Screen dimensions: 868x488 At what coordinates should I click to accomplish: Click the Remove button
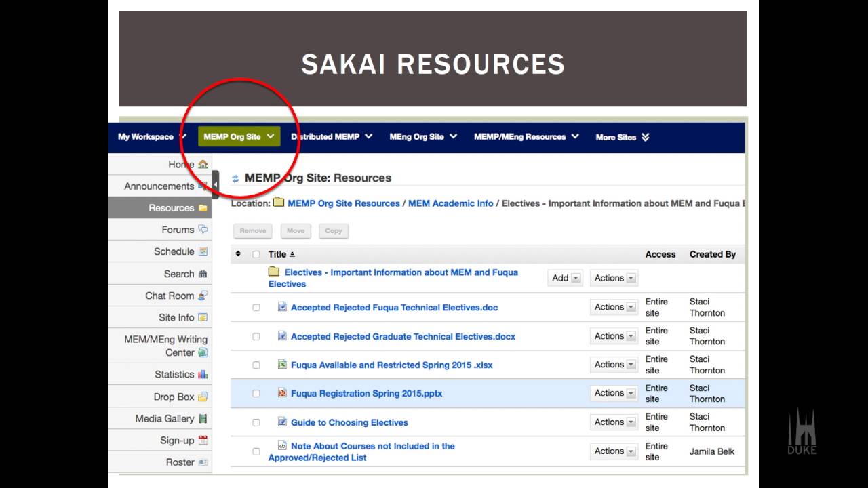[253, 230]
